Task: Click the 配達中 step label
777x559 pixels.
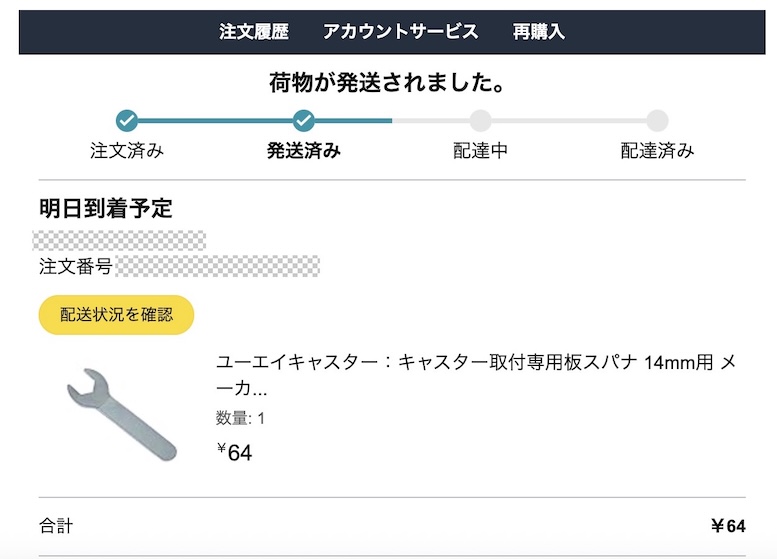Action: pos(481,151)
